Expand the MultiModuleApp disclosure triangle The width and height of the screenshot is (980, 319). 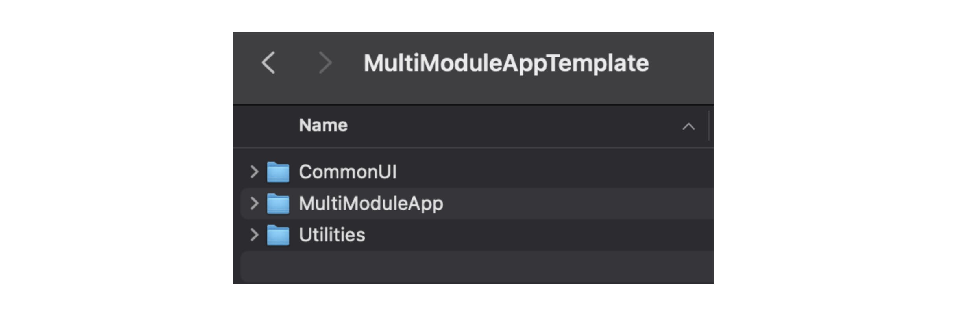pos(254,204)
